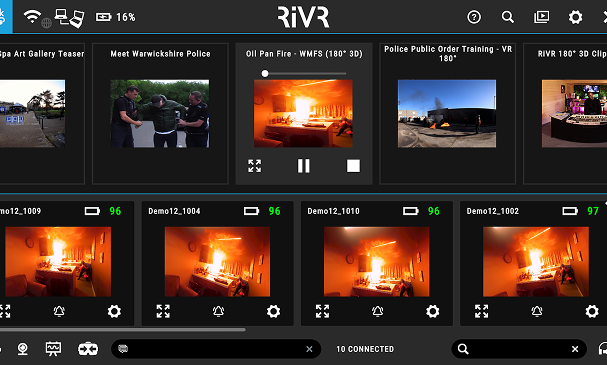Click the webcam icon in bottom bar
The image size is (607, 365).
tap(23, 349)
